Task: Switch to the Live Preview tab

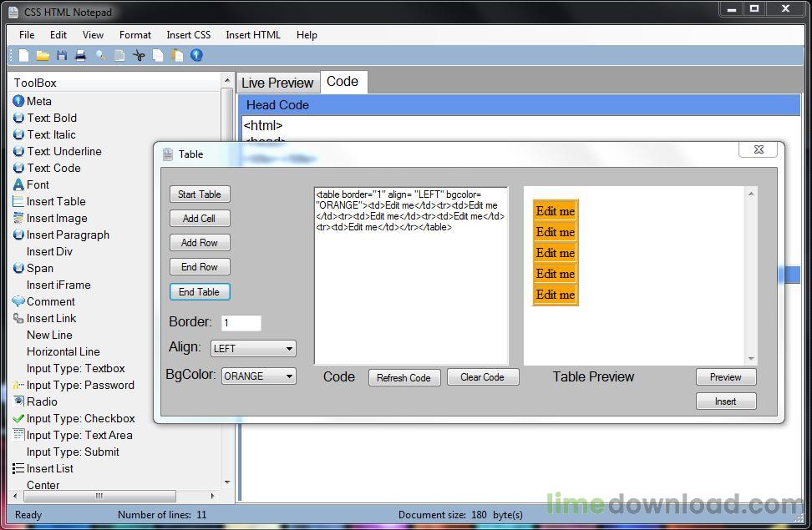Action: (278, 82)
